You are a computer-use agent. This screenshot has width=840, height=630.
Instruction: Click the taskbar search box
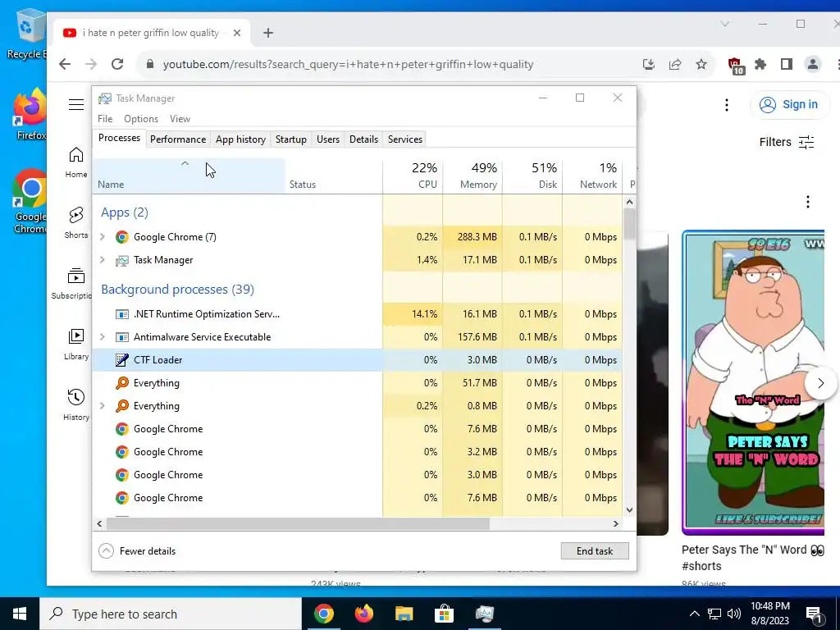[171, 614]
